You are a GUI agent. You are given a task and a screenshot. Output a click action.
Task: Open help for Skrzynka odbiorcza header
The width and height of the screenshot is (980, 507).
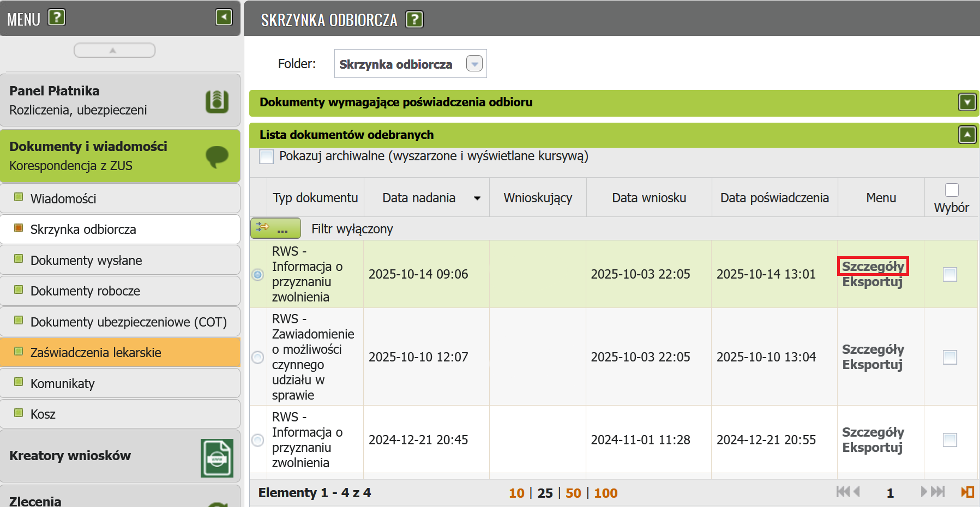pyautogui.click(x=414, y=20)
